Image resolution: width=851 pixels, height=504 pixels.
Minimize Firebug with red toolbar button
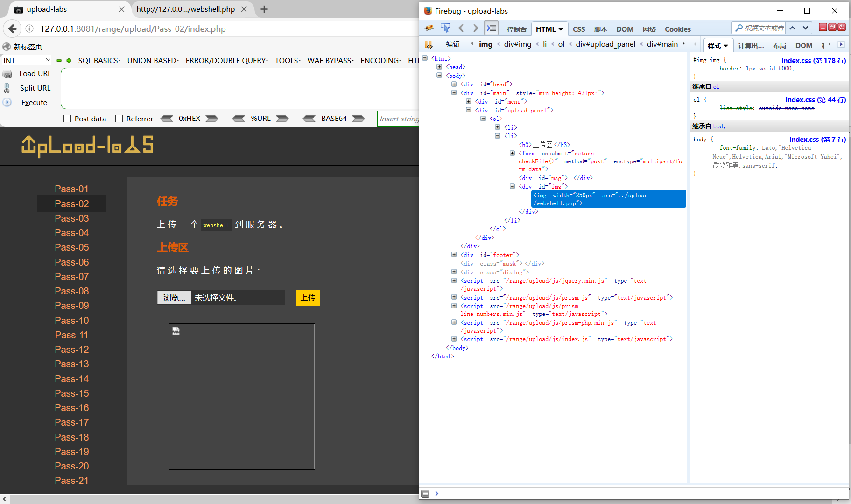823,28
